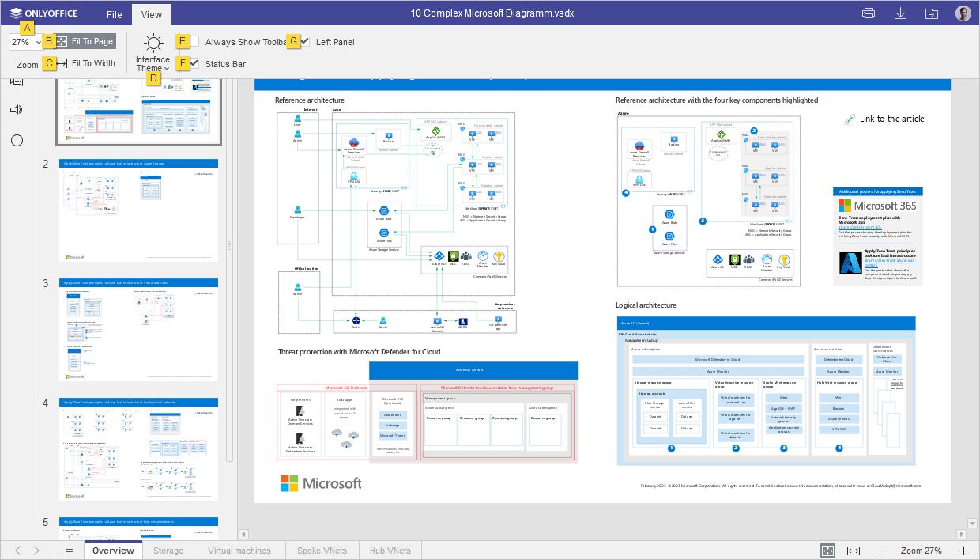
Task: Click the sheet list icon in status bar
Action: click(x=70, y=551)
